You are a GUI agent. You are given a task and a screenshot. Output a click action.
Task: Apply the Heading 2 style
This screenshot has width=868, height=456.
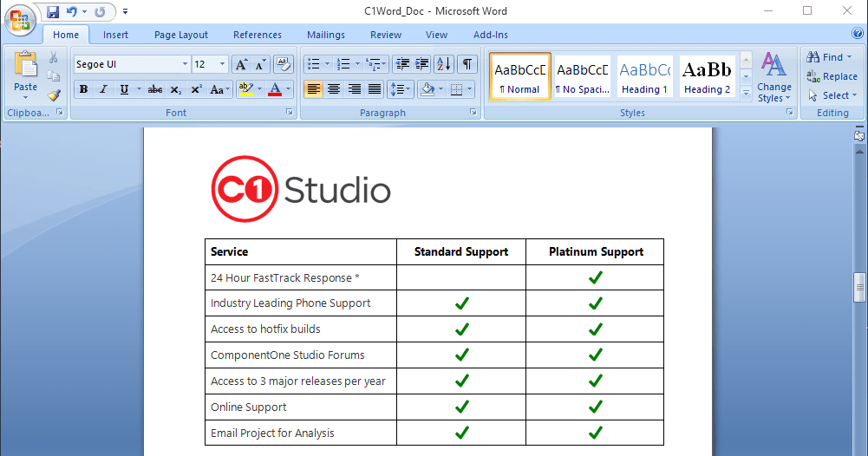click(x=707, y=77)
